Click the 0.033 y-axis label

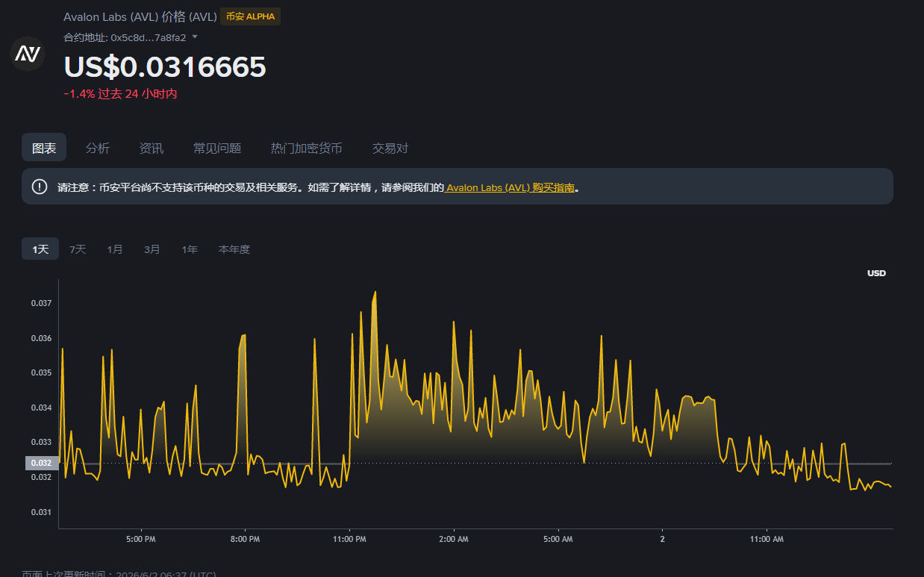[x=41, y=443]
